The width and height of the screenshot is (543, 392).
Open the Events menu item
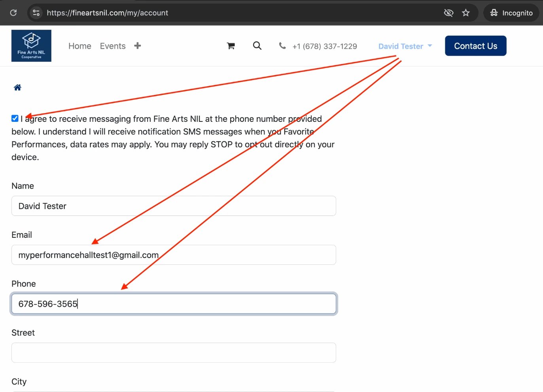point(113,46)
